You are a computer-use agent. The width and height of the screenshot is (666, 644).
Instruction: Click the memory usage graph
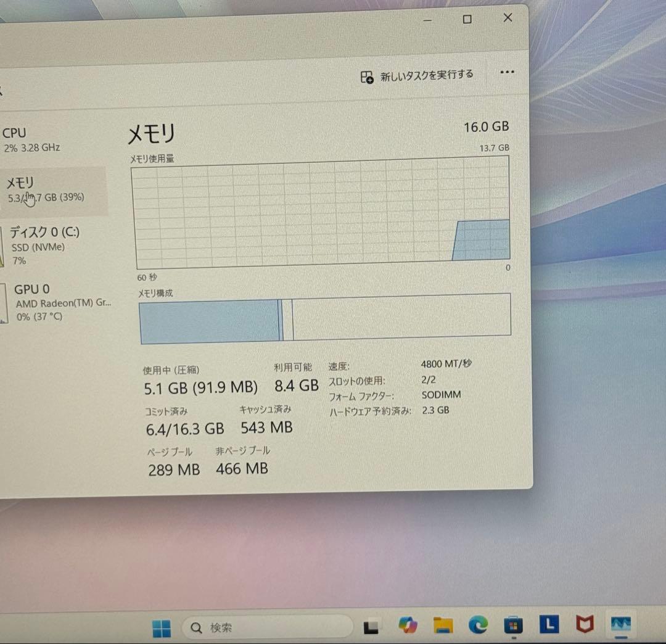(321, 213)
